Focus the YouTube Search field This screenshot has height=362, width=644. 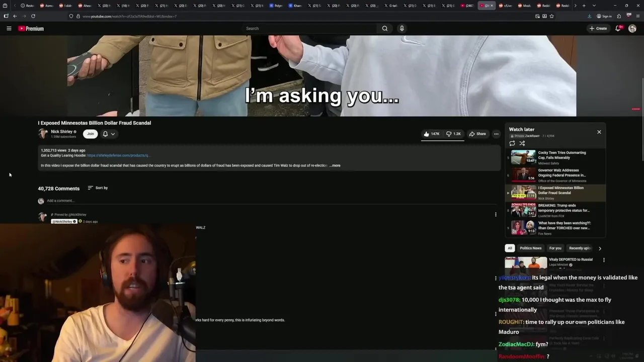pos(309,29)
